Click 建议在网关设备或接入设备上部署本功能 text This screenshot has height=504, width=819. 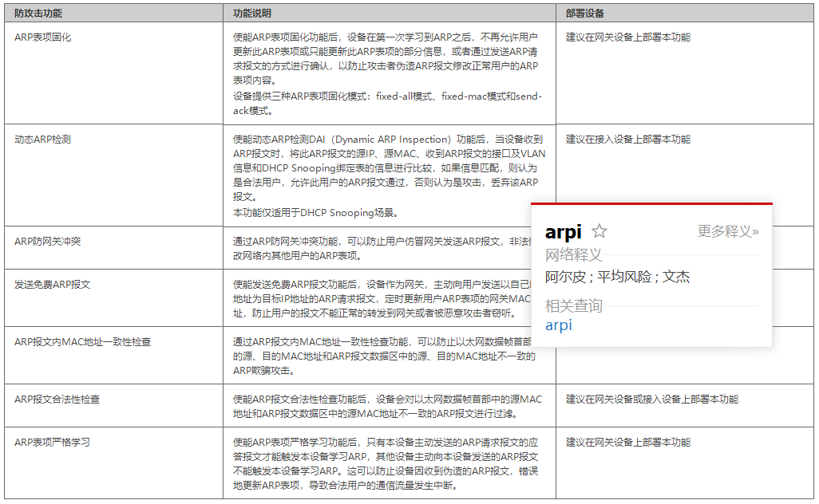652,400
